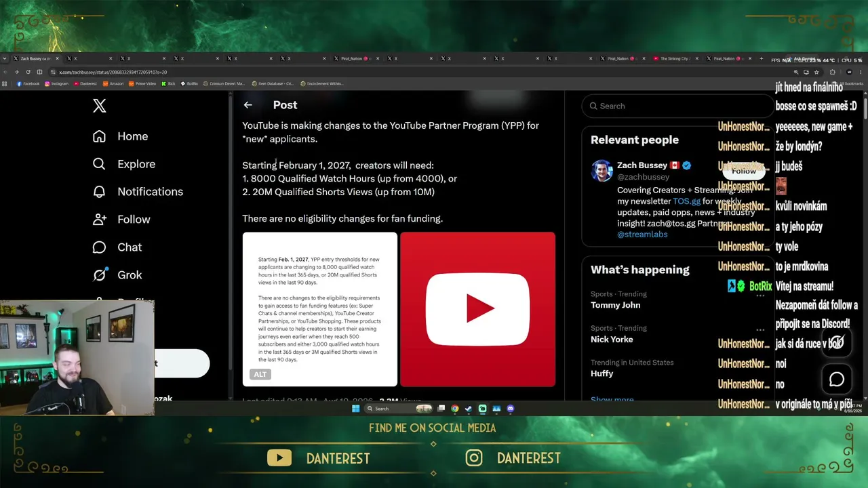Open Explore in the X sidebar

pos(123,164)
